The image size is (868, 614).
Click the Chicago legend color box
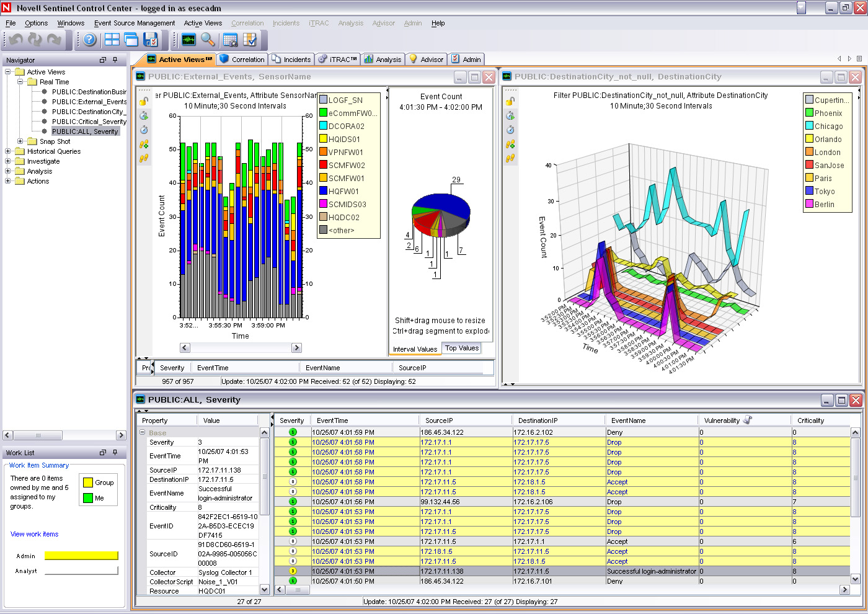coord(809,126)
